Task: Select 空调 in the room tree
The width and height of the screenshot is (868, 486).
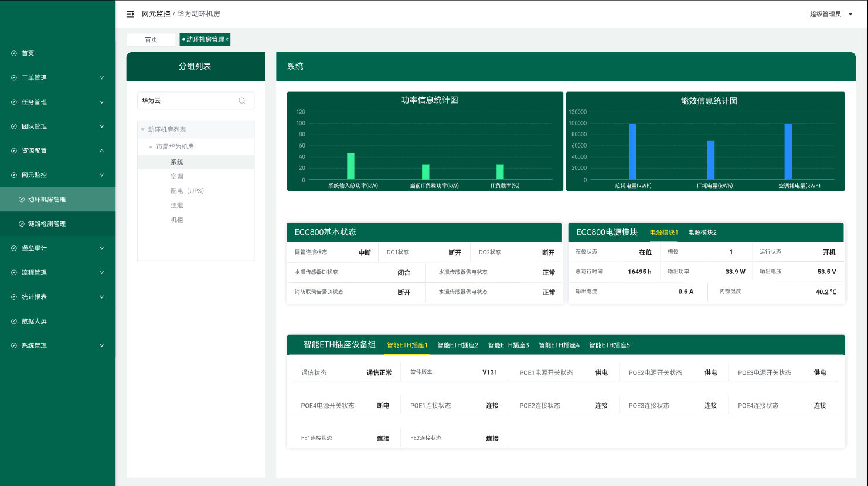Action: pos(177,176)
